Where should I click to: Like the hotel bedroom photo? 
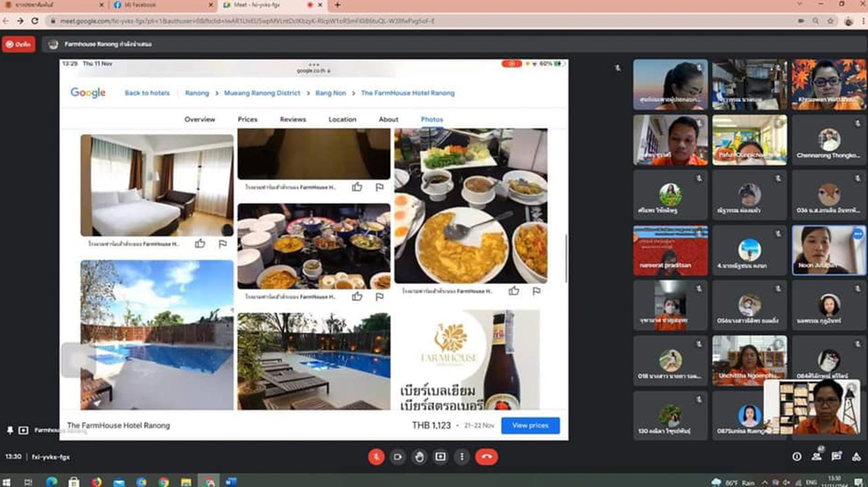(199, 243)
